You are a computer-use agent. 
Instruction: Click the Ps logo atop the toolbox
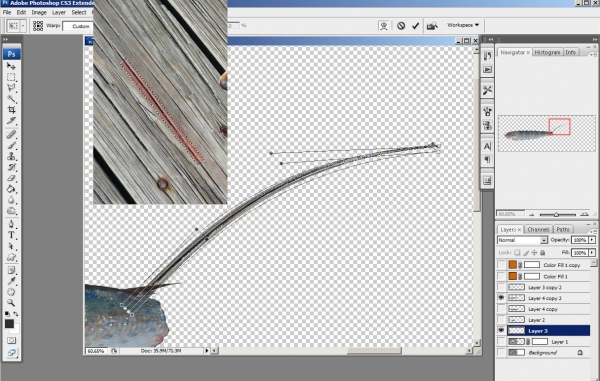point(11,54)
